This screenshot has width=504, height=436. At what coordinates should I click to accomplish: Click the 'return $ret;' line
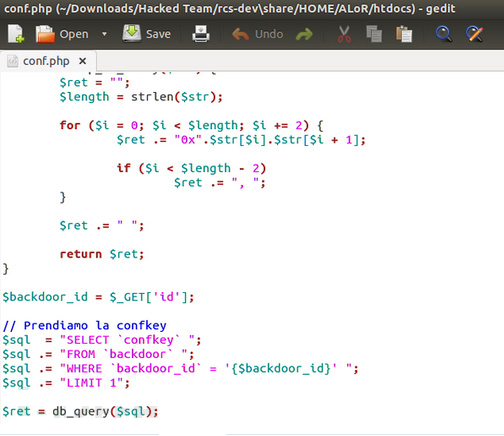point(102,254)
